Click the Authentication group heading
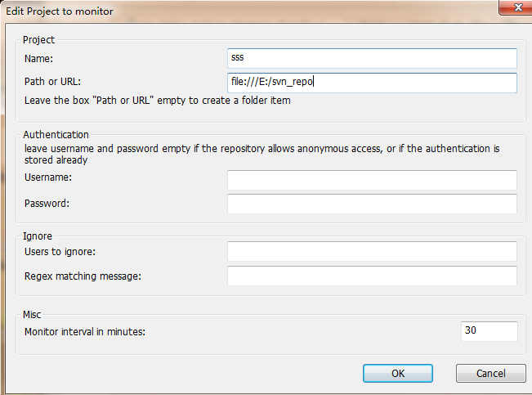 click(56, 135)
